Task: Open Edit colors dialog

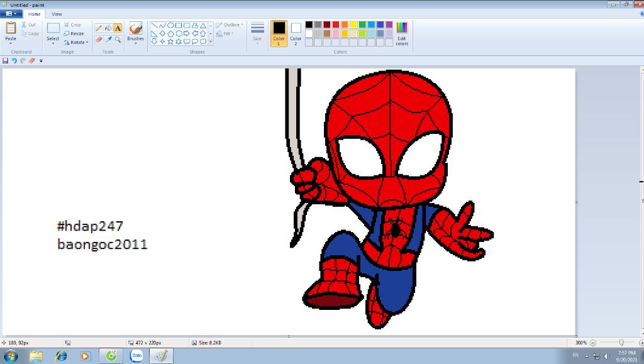Action: (402, 33)
